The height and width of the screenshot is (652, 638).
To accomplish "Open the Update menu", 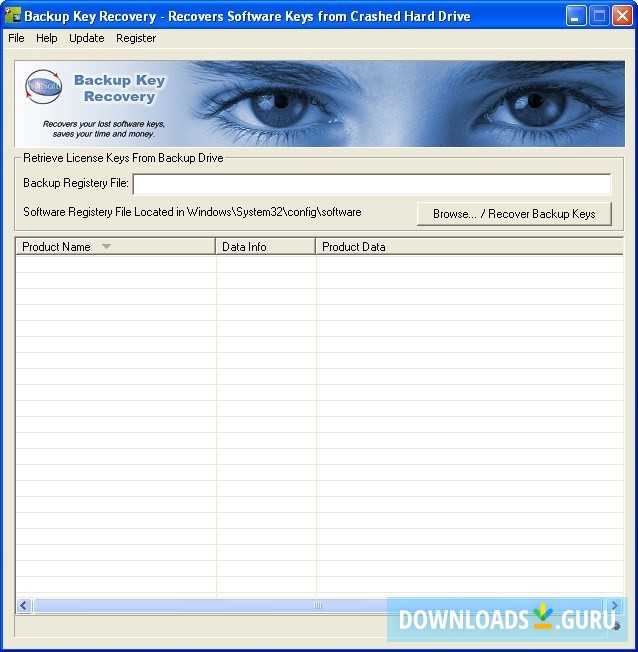I will 87,38.
